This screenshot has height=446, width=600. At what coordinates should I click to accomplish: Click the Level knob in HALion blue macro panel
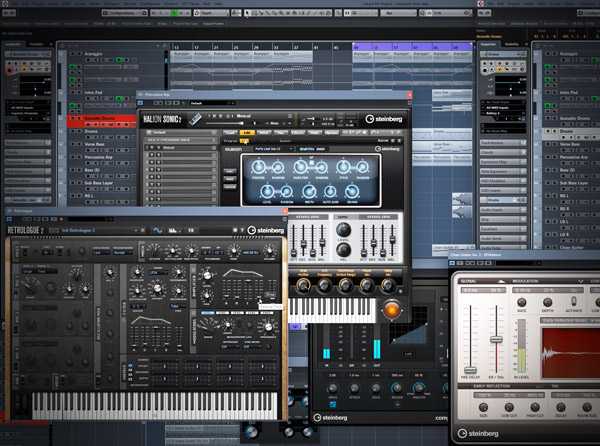[x=267, y=191]
